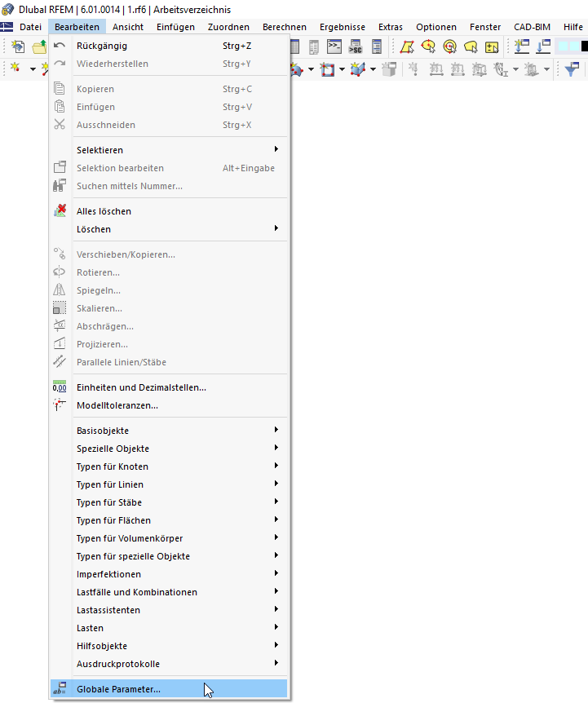Select the new node tool icon

[16, 69]
